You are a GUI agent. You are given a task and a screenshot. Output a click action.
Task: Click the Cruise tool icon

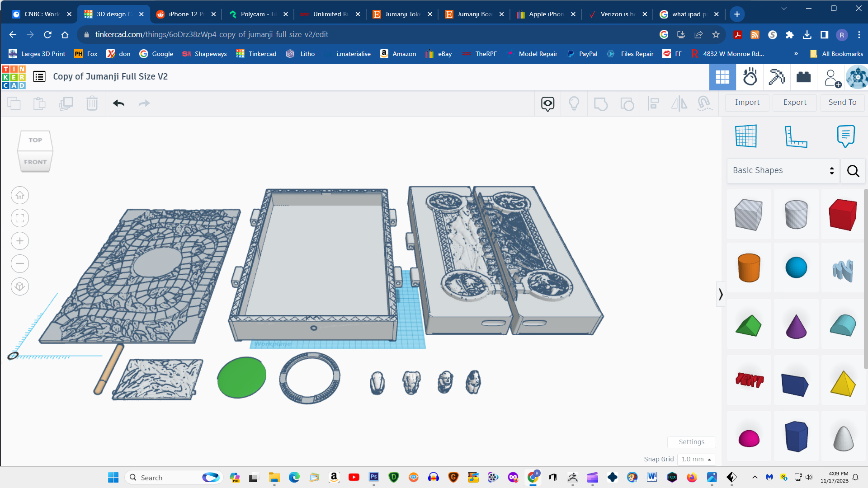(x=705, y=104)
